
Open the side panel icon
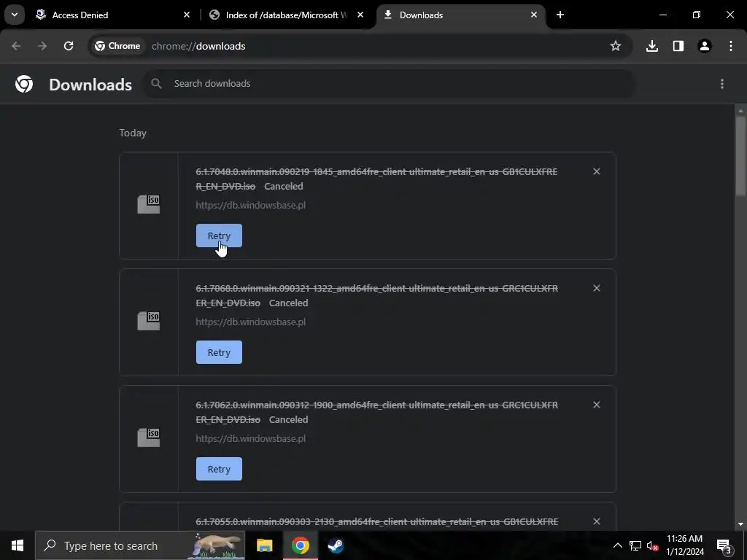(678, 46)
